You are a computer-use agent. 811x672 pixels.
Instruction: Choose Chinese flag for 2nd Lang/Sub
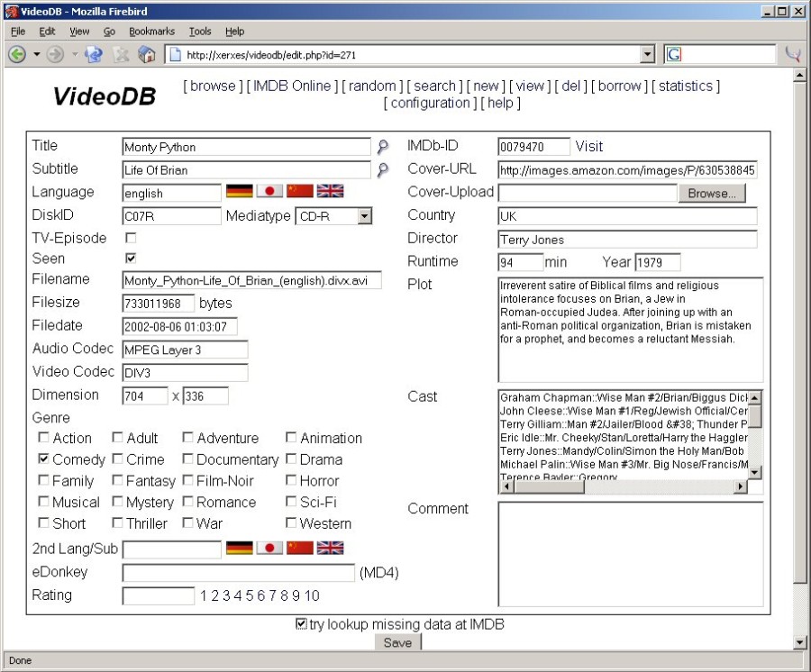click(300, 548)
